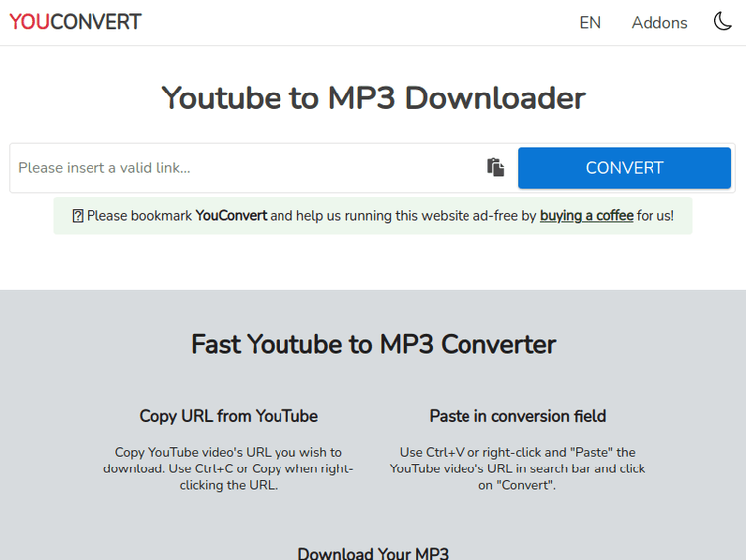Click the link input field
Screen dimensions: 746x560
coord(248,168)
